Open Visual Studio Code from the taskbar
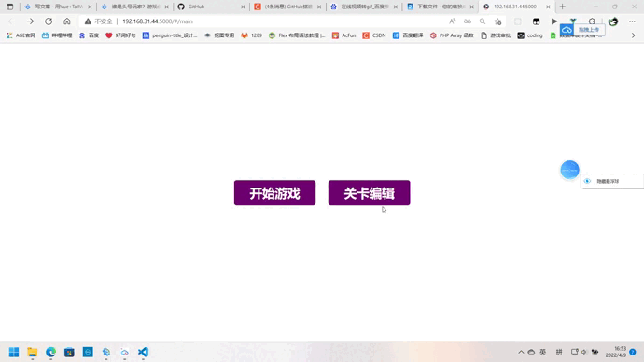 click(x=143, y=352)
